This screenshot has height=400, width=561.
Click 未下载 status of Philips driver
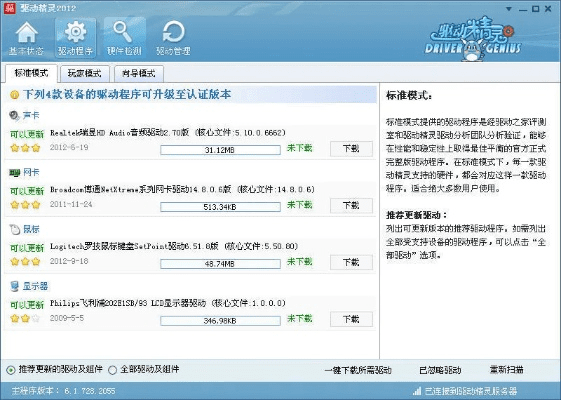click(299, 319)
